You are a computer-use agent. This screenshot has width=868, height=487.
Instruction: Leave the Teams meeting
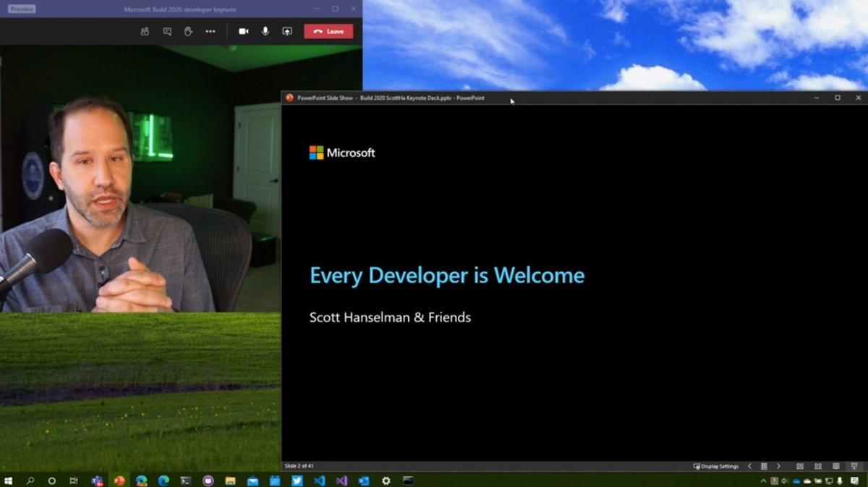pyautogui.click(x=329, y=31)
